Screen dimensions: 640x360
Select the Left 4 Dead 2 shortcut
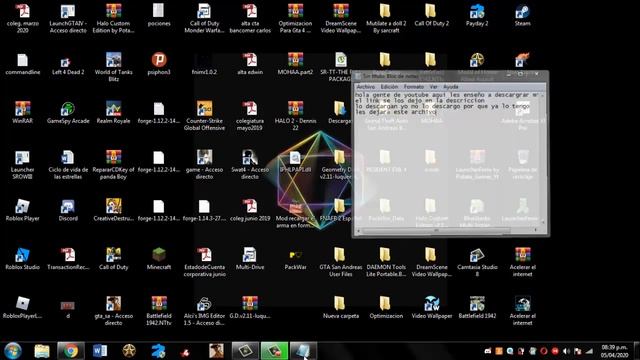pos(68,64)
